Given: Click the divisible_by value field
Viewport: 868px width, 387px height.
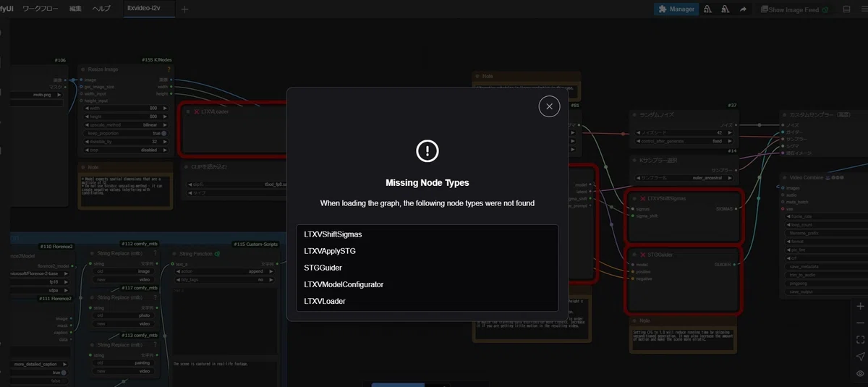Looking at the screenshot, I should pos(126,141).
